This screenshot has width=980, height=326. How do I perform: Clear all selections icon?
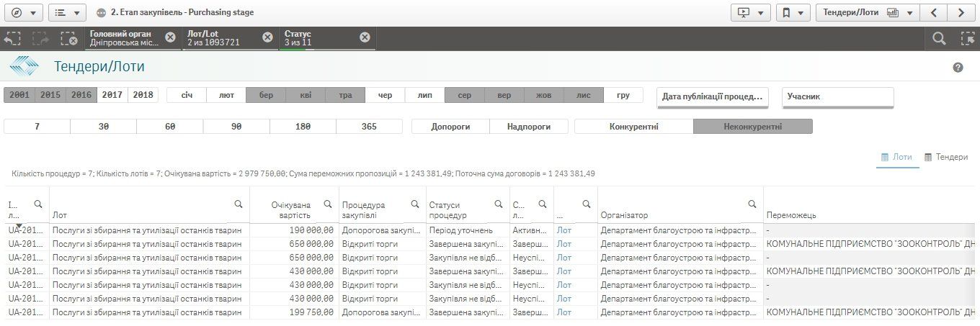coord(68,39)
